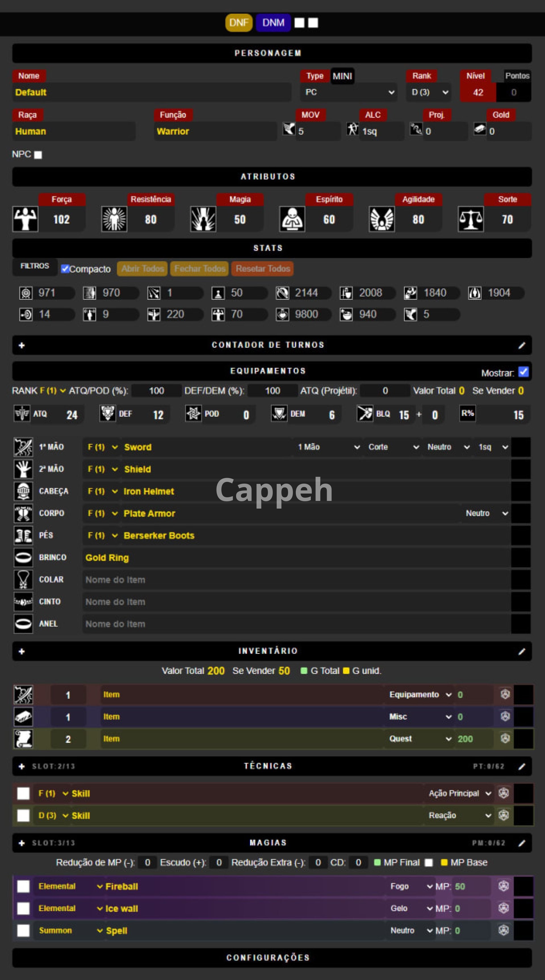Screen dimensions: 545x980
Task: Click the Colar necklace slot icon
Action: pos(23,580)
